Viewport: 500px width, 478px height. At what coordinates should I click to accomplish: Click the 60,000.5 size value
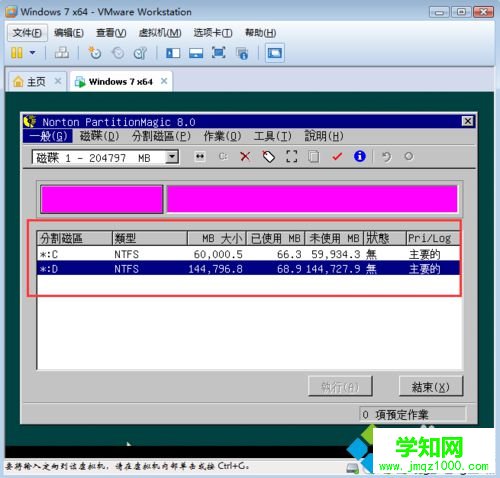point(218,254)
